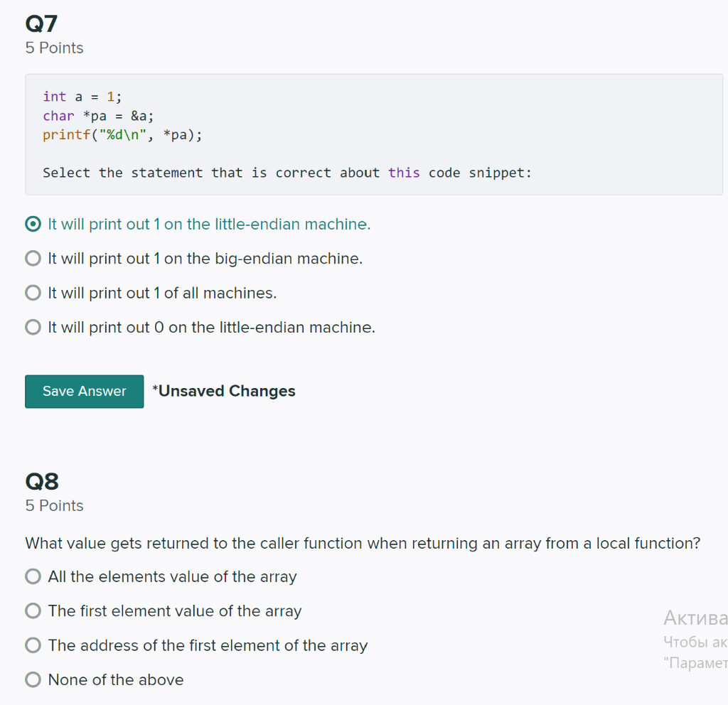Click the Q8 question heading
Viewport: 728px width, 705px height.
tap(42, 482)
